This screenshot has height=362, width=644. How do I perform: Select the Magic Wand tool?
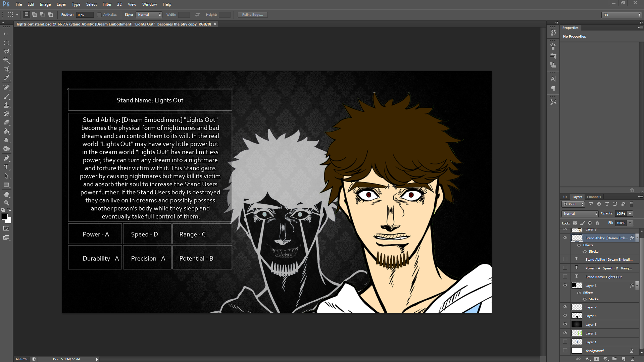pyautogui.click(x=6, y=60)
